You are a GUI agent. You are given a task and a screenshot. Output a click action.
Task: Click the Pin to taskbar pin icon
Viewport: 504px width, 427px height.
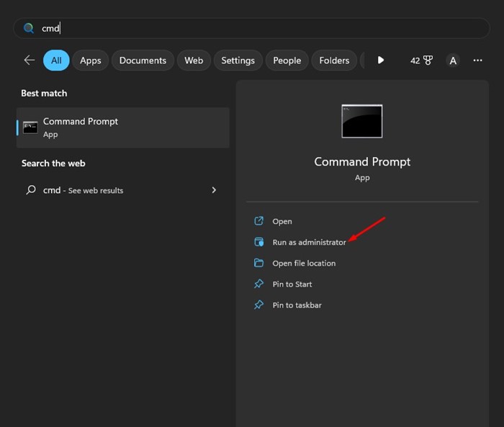259,305
